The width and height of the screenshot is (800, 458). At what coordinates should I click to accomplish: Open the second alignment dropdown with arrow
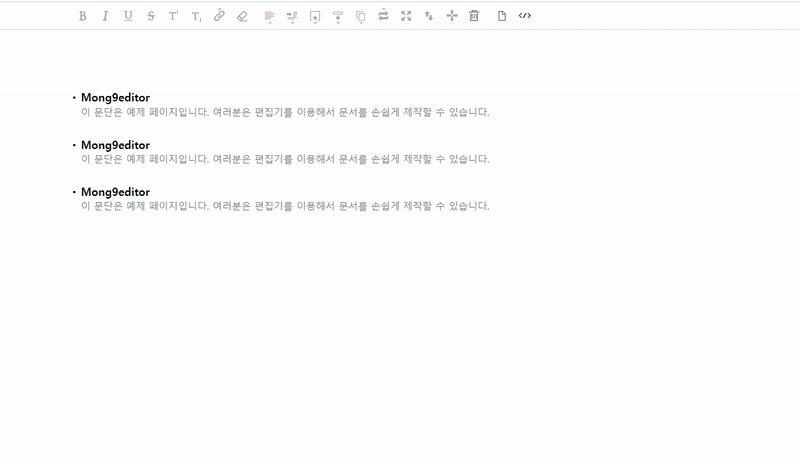pos(292,16)
